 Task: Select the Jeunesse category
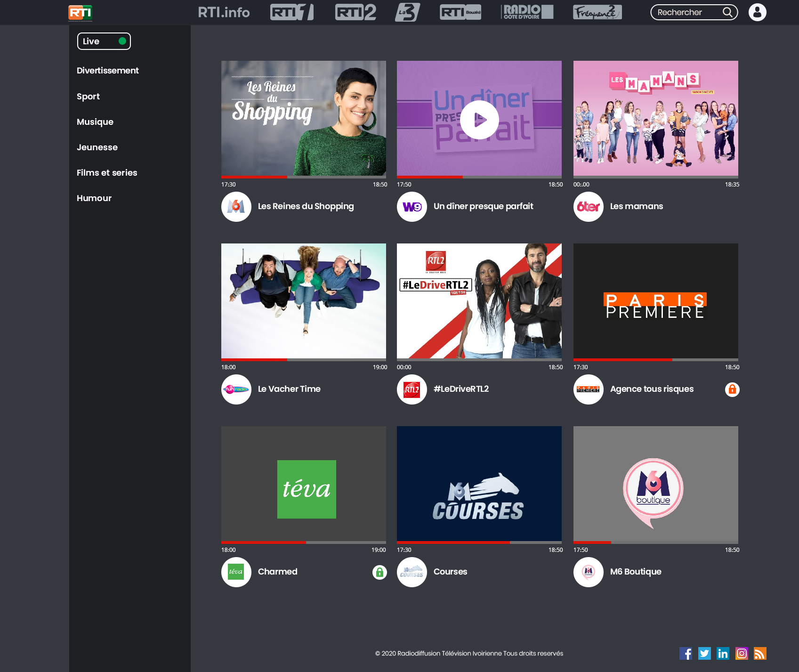(97, 147)
